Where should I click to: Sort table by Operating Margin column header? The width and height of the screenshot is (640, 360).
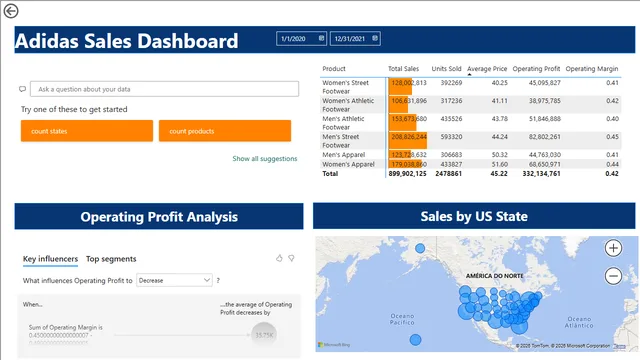click(592, 69)
